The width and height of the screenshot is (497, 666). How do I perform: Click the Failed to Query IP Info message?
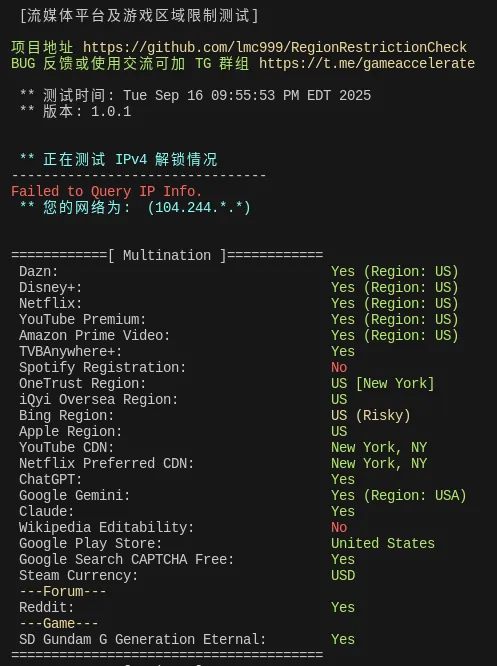[x=106, y=192]
